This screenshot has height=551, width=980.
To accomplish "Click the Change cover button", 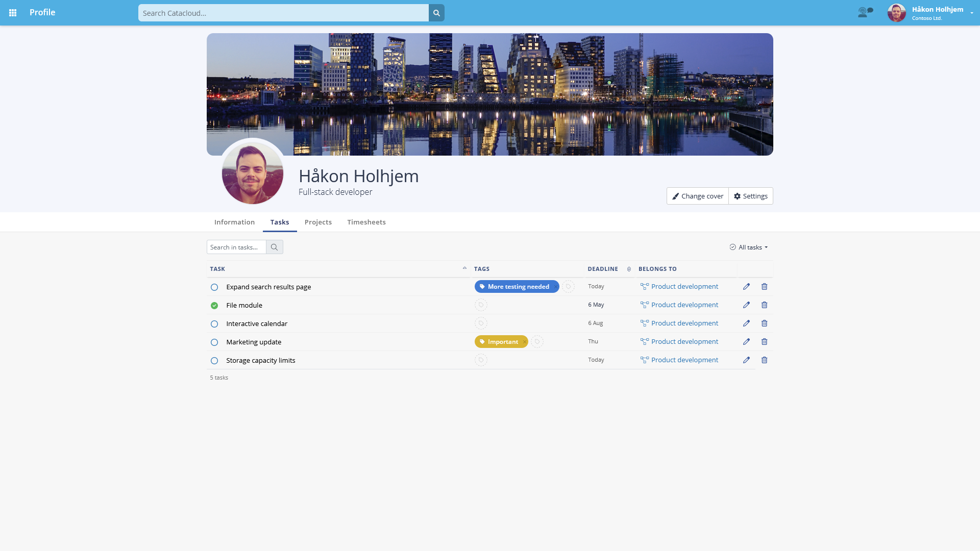I will [x=697, y=196].
